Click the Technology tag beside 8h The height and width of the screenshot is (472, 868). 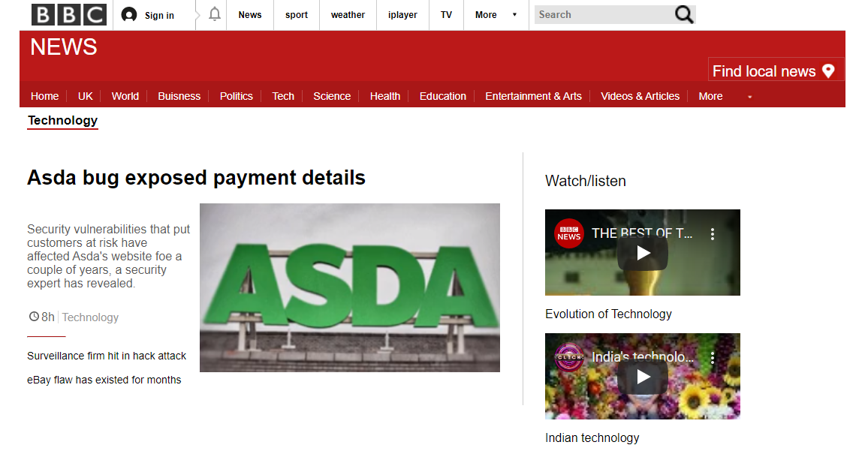(90, 317)
